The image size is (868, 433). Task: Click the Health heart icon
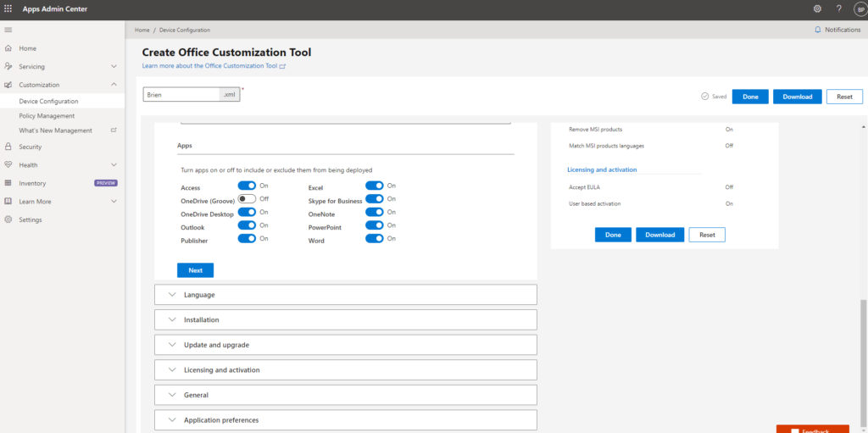coord(8,165)
